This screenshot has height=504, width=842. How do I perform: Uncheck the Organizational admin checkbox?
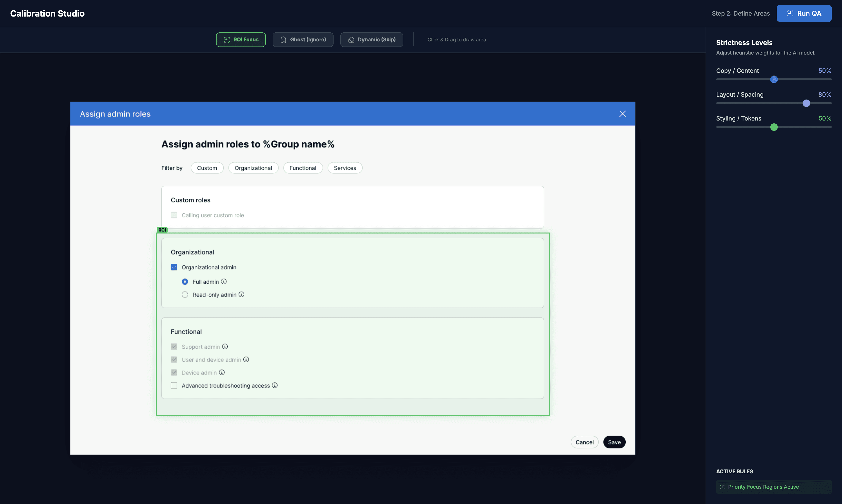[174, 267]
